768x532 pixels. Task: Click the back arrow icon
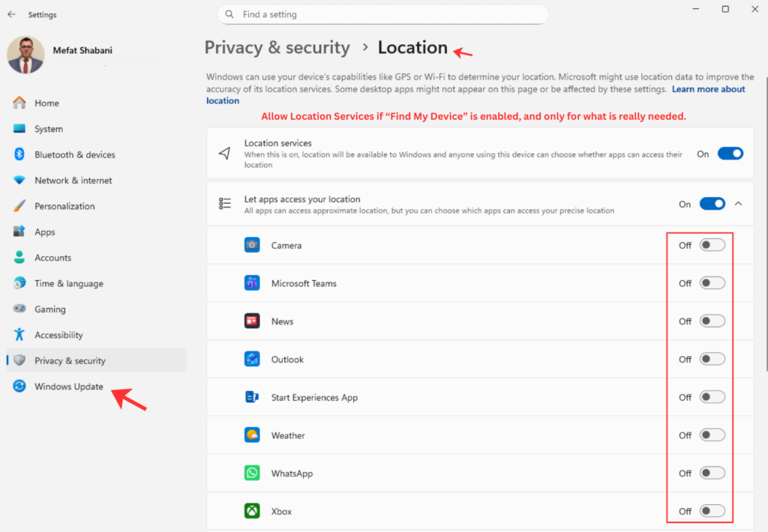(11, 14)
